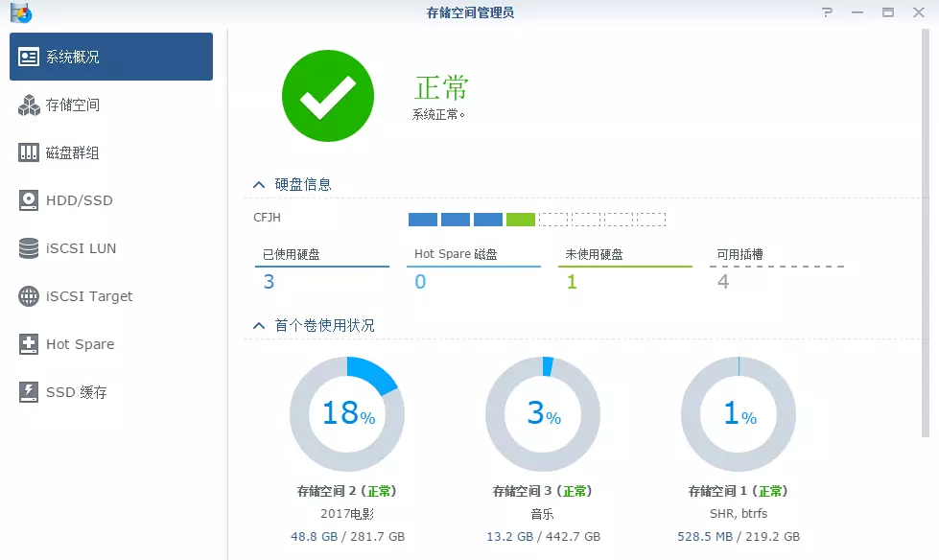The width and height of the screenshot is (939, 560).
Task: Click the Storage Space (存储空间) cubes icon
Action: click(29, 105)
